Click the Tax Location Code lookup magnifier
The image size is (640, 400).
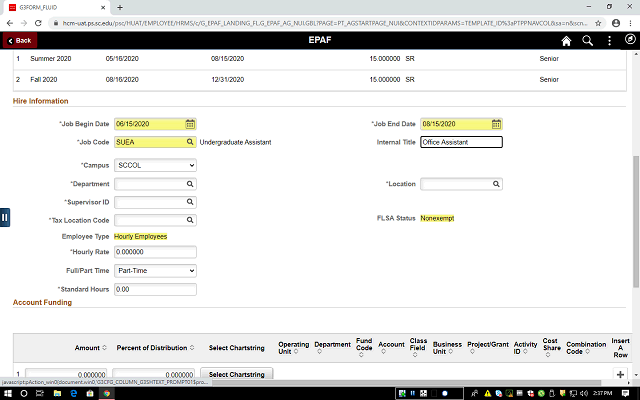point(190,220)
